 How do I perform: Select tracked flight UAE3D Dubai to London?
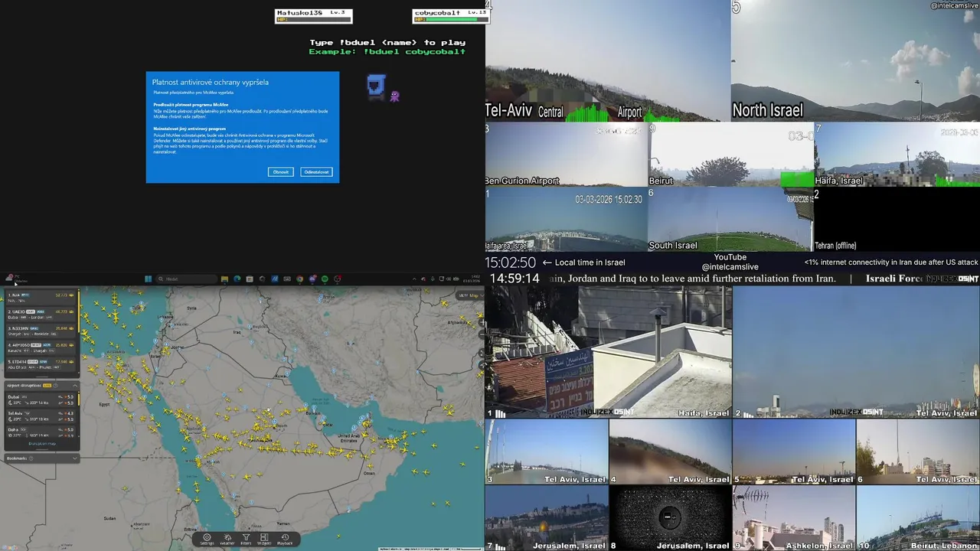click(x=41, y=315)
